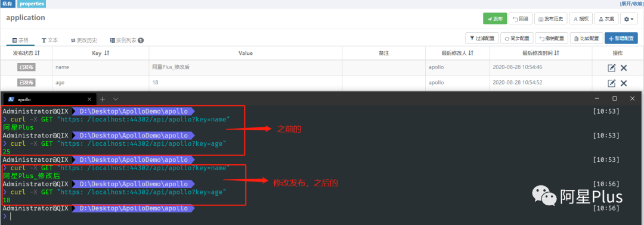Switch to the 更改历史 tab
Screen dimensions: 644x225
point(84,40)
